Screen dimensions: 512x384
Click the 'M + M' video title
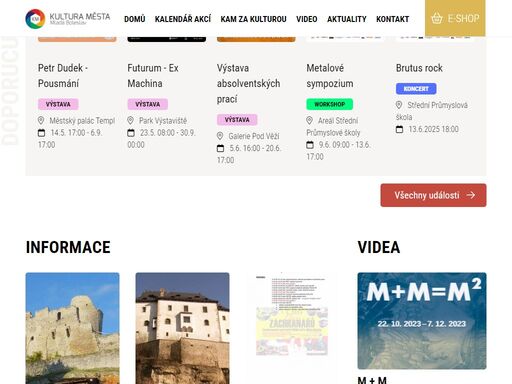click(x=372, y=380)
